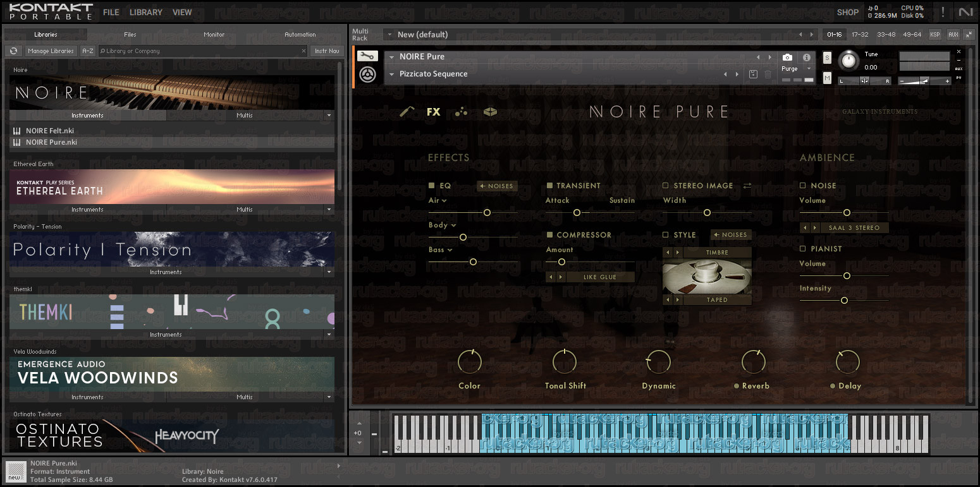
Task: Toggle the Reverb on/off dot
Action: click(737, 386)
